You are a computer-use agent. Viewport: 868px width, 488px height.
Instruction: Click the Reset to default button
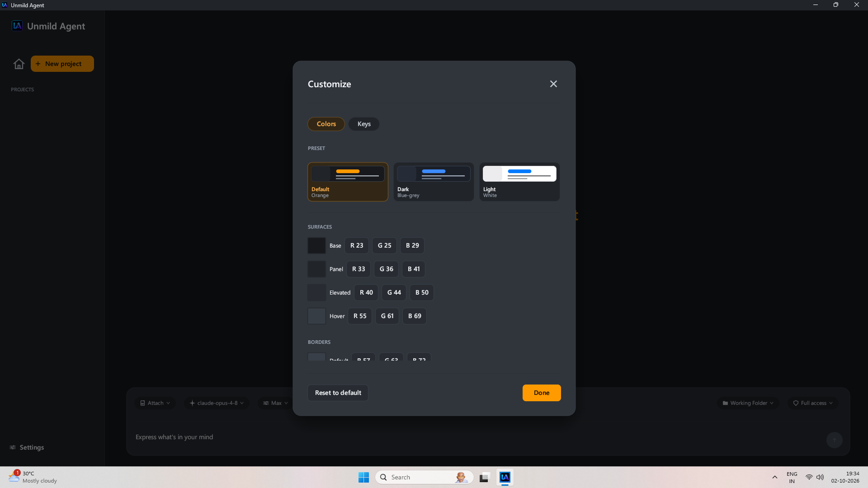pyautogui.click(x=338, y=393)
